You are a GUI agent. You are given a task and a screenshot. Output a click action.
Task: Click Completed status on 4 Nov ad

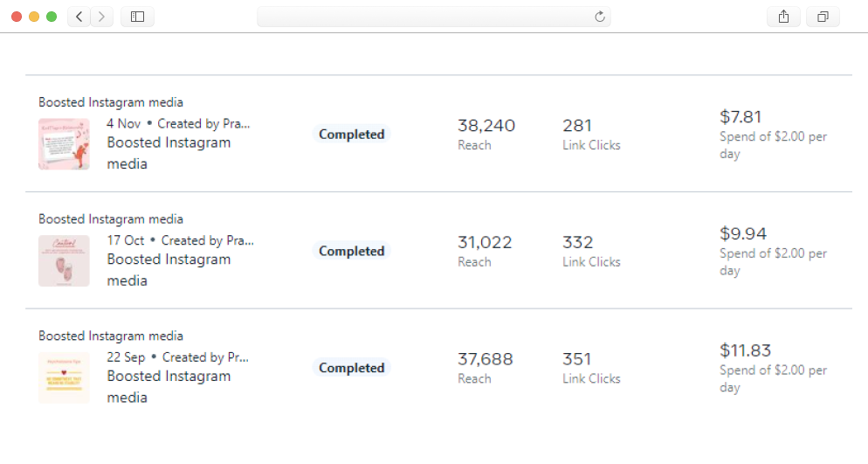[351, 135]
